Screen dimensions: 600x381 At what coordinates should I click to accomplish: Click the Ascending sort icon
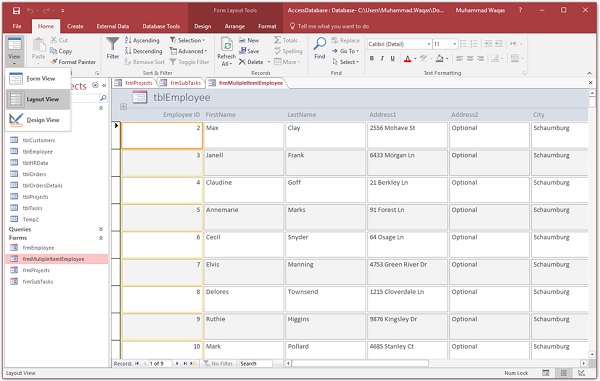[128, 40]
